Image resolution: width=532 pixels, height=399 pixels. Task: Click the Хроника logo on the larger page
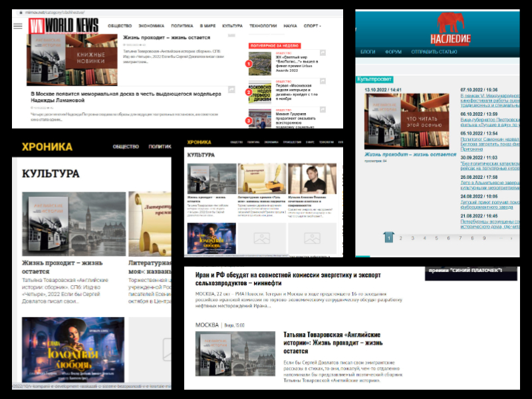(47, 147)
